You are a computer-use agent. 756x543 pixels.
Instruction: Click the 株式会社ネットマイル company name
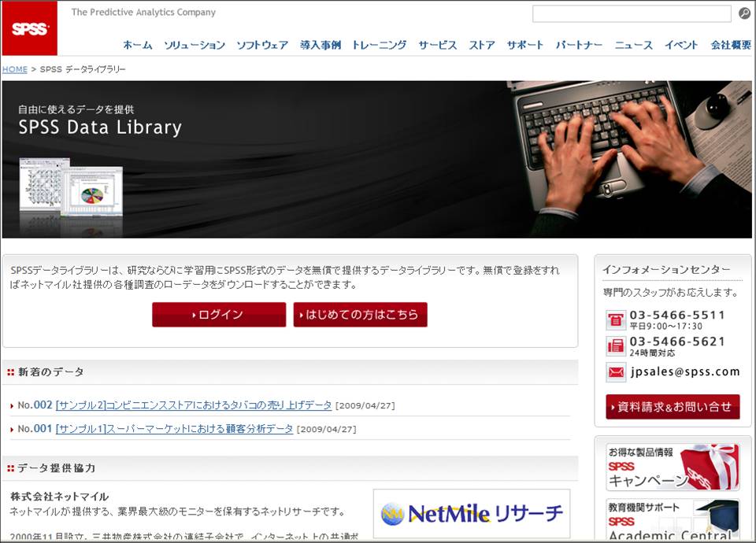click(59, 497)
